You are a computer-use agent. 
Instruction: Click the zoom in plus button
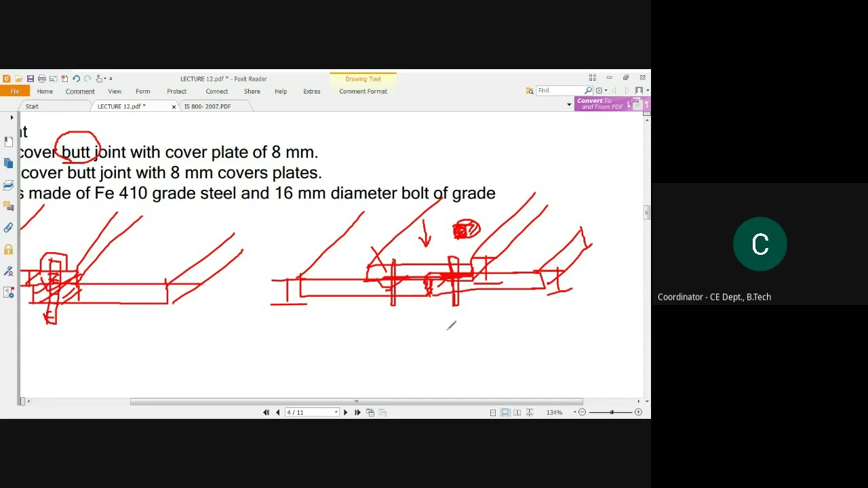point(638,412)
